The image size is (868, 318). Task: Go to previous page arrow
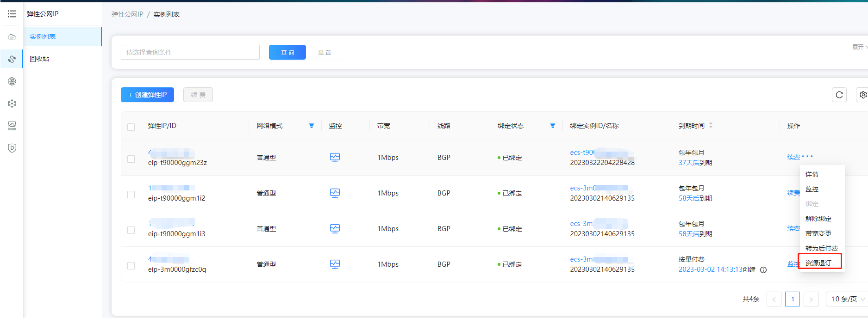pyautogui.click(x=774, y=299)
